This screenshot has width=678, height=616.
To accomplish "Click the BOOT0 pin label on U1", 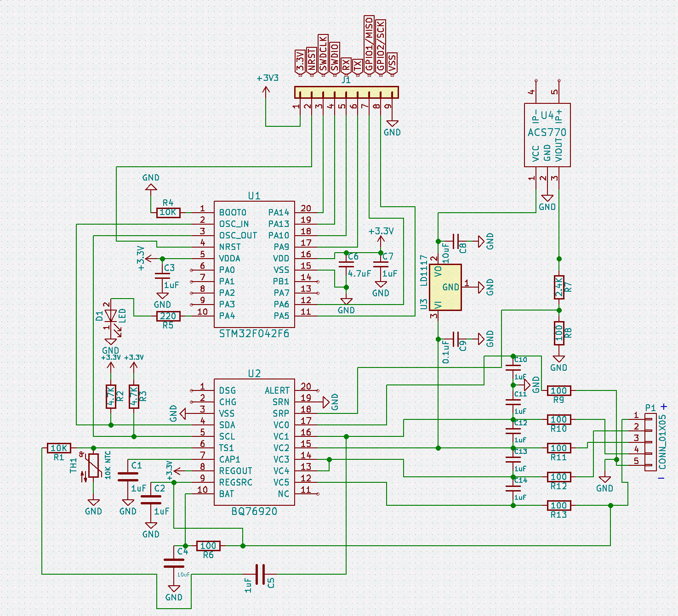I will [x=233, y=213].
